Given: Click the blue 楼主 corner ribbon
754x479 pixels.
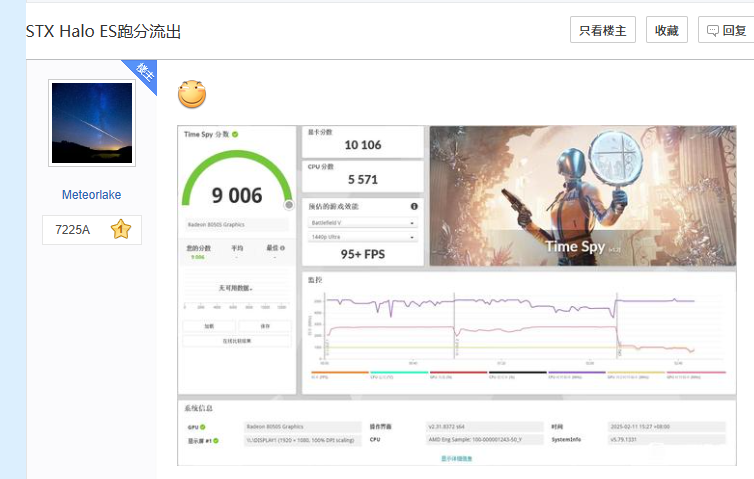Looking at the screenshot, I should point(143,74).
